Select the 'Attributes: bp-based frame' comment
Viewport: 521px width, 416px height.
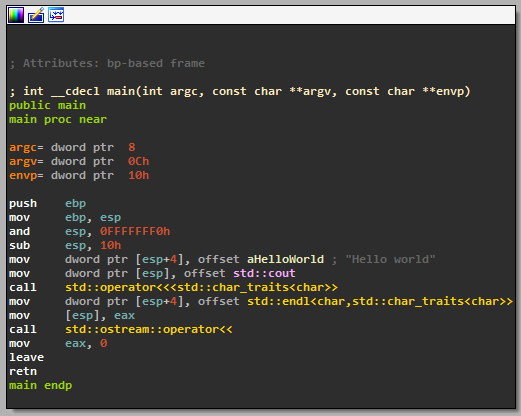pos(107,63)
